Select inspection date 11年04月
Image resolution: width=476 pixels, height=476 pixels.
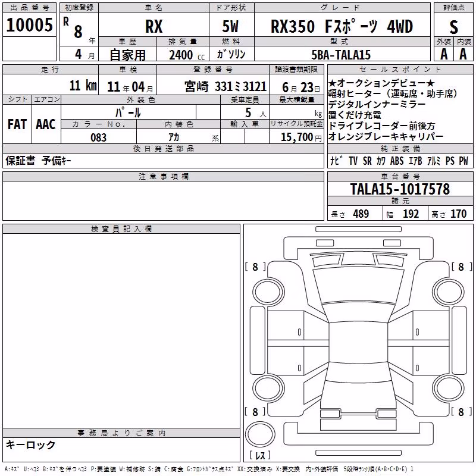tap(130, 87)
